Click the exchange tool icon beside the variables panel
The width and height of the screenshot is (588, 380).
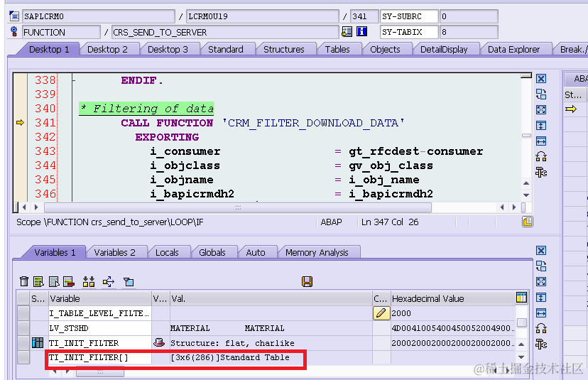click(540, 329)
